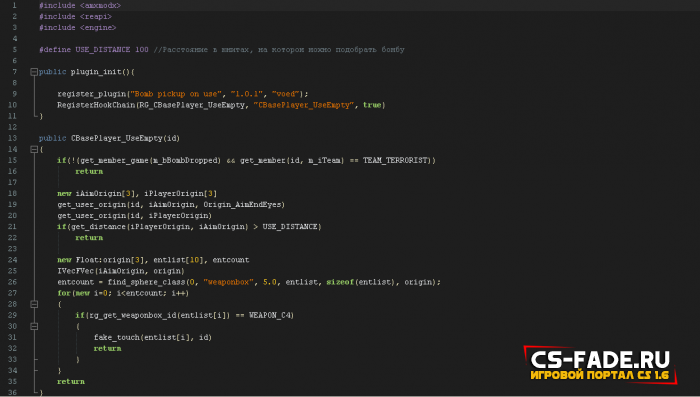Click 'WEAPON_C4' on line 29

point(270,315)
